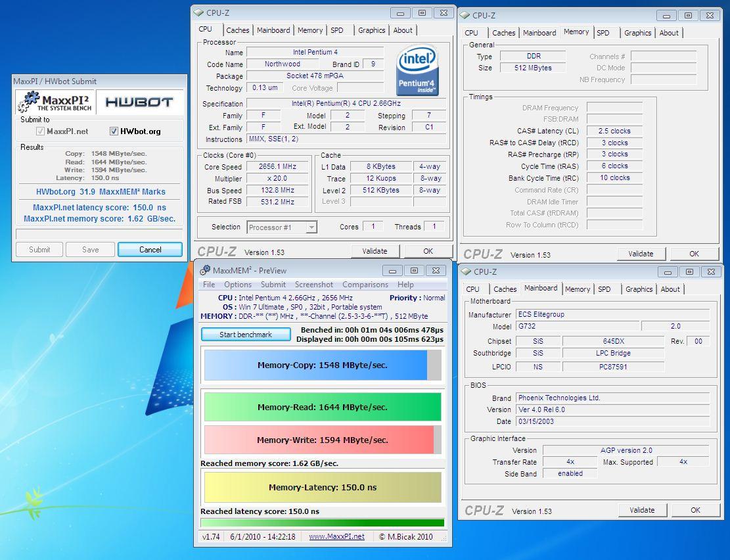730x560 pixels.
Task: Open the Submit menu in MaxxMEM²
Action: [273, 285]
